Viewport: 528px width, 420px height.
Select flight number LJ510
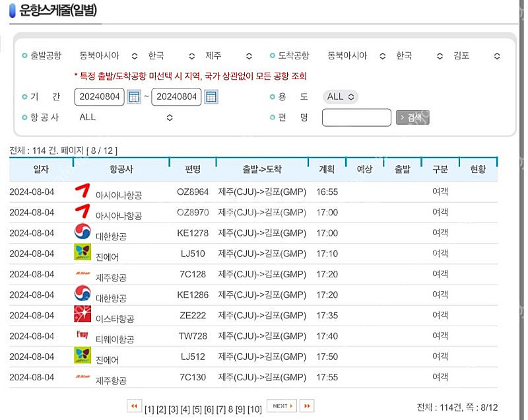193,254
